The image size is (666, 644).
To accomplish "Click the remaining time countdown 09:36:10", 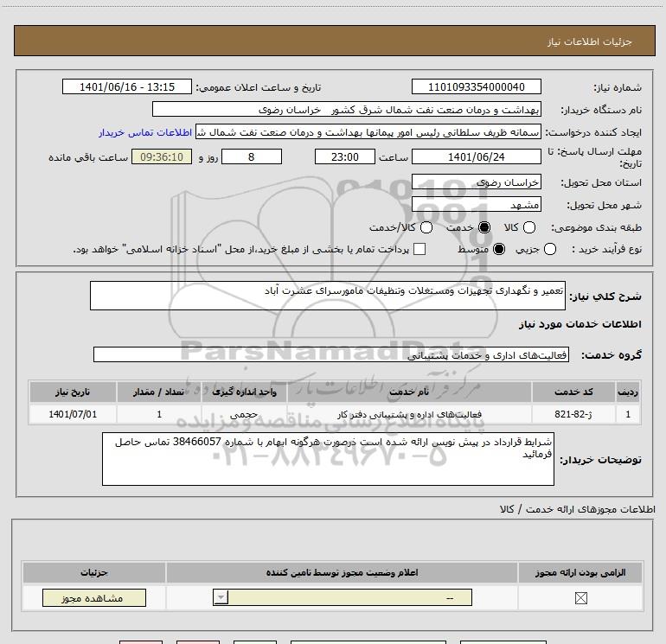I will tap(162, 157).
